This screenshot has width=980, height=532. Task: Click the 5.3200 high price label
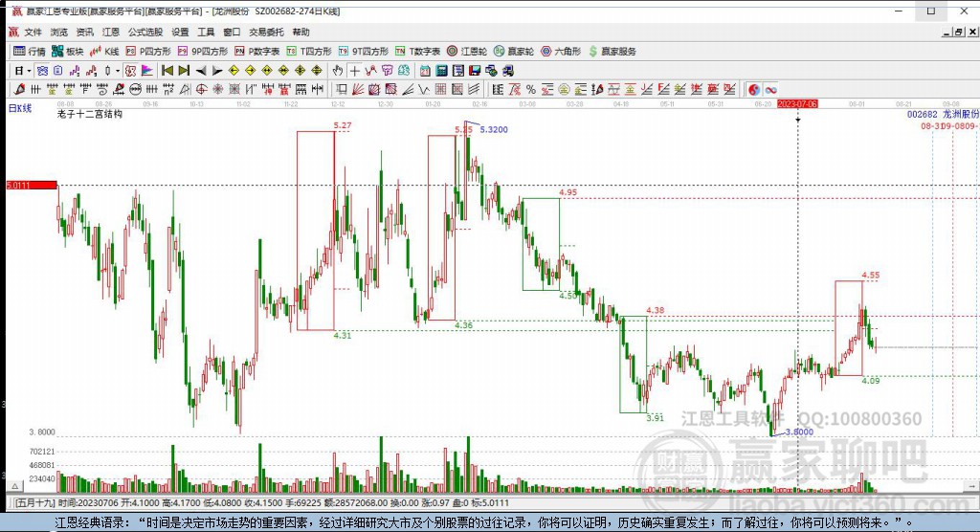point(494,129)
